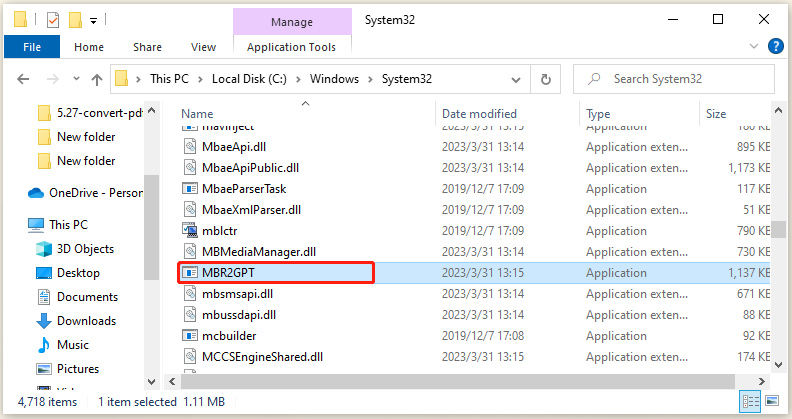792x419 pixels.
Task: Expand the ribbon with the chevron
Action: (754, 46)
